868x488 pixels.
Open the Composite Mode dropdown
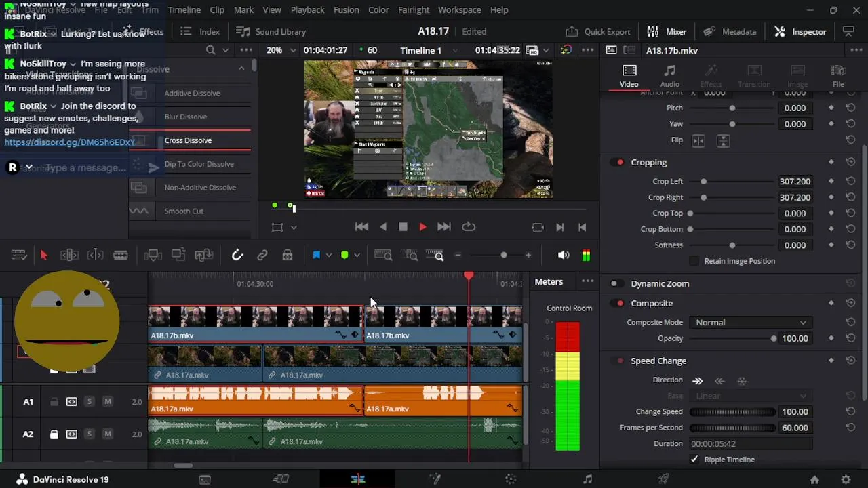tap(750, 323)
